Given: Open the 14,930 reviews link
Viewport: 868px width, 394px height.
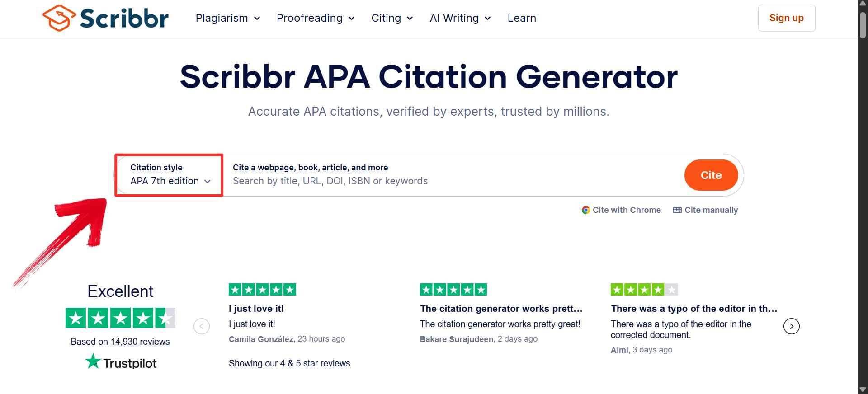Looking at the screenshot, I should tap(140, 341).
